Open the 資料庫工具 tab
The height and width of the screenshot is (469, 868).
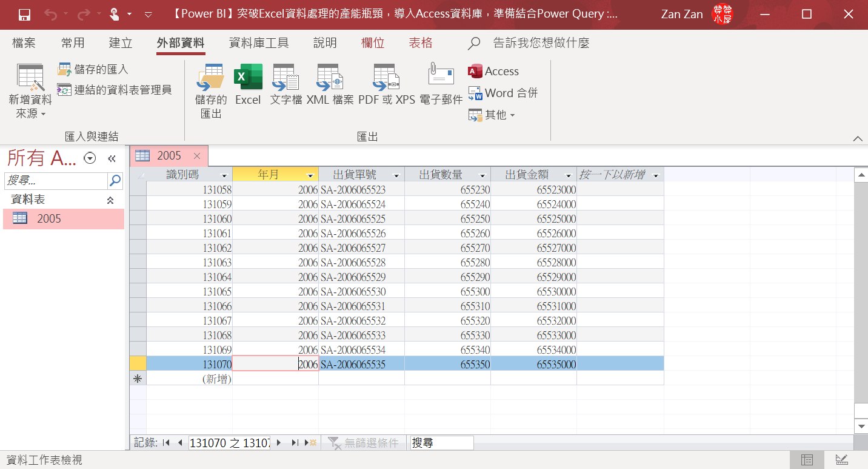point(259,43)
